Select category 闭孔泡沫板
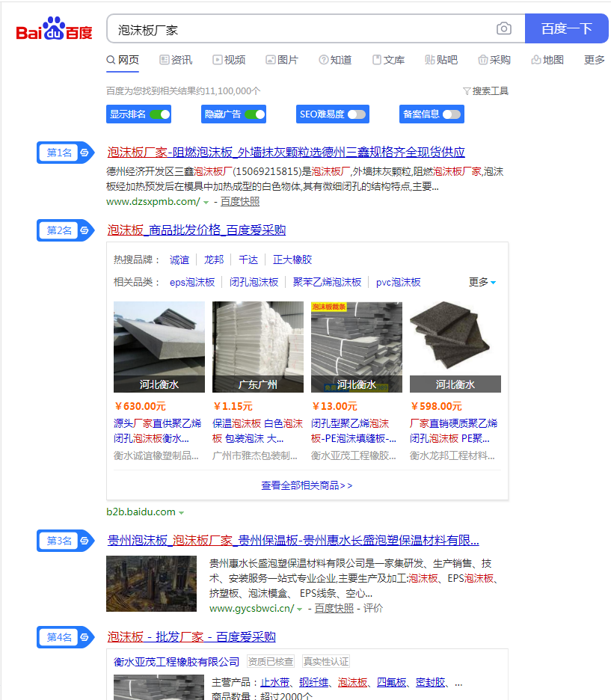Screen dimensions: 611x700 click(x=254, y=282)
